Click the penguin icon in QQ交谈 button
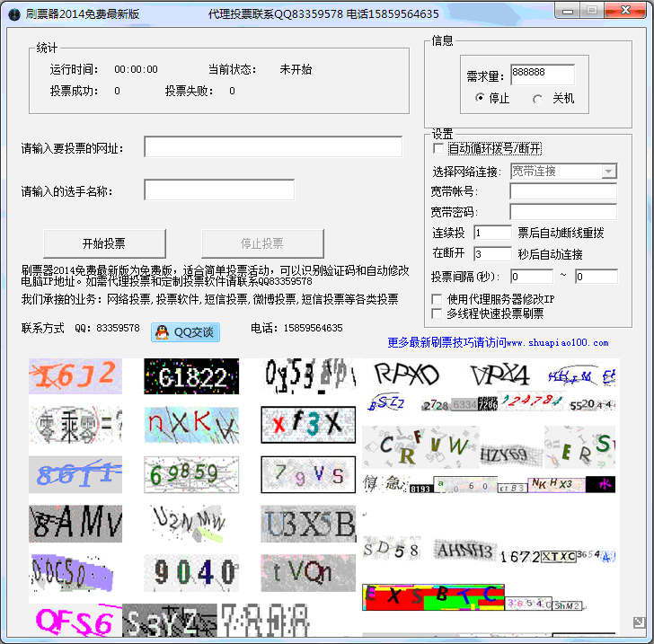This screenshot has height=644, width=654. pos(163,332)
